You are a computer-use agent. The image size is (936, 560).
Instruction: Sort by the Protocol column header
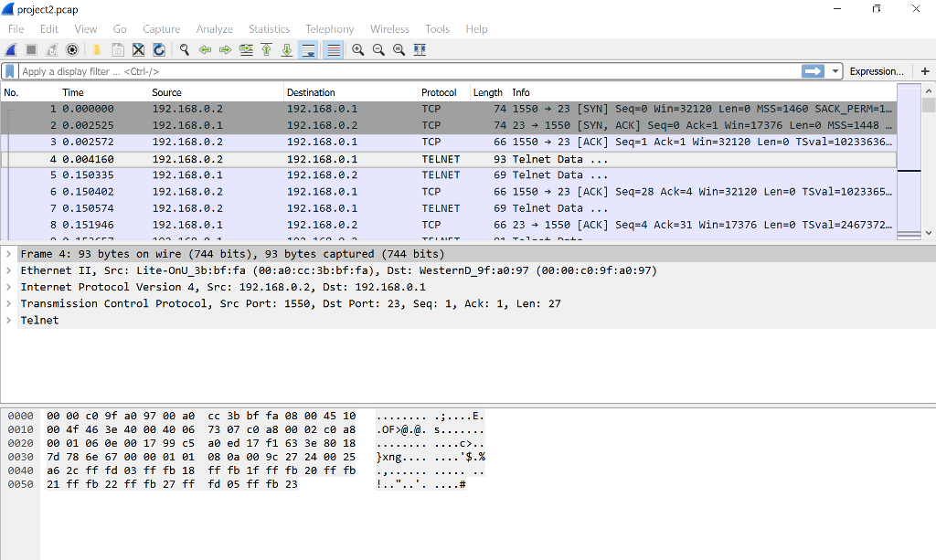click(x=444, y=92)
